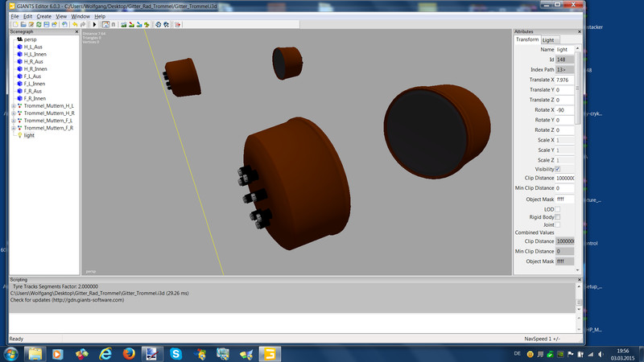This screenshot has height=362, width=644.
Task: Open the Create menu
Action: click(x=43, y=16)
